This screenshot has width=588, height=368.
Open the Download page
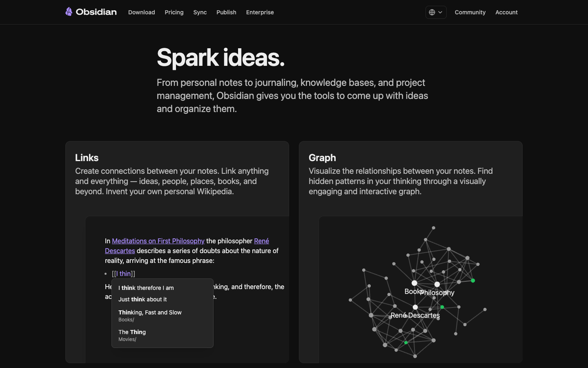point(141,12)
